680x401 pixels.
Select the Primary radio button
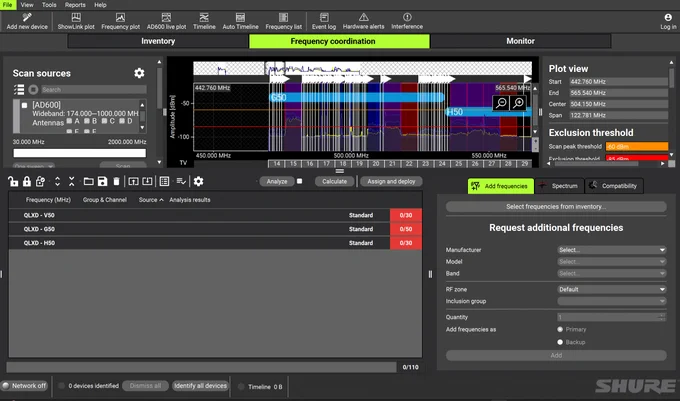(x=560, y=329)
